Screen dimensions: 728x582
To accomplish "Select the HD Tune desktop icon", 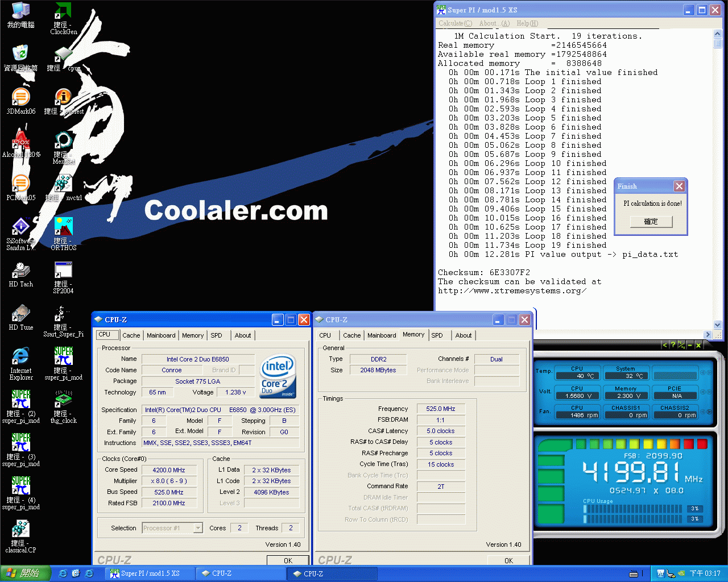I will coord(21,317).
